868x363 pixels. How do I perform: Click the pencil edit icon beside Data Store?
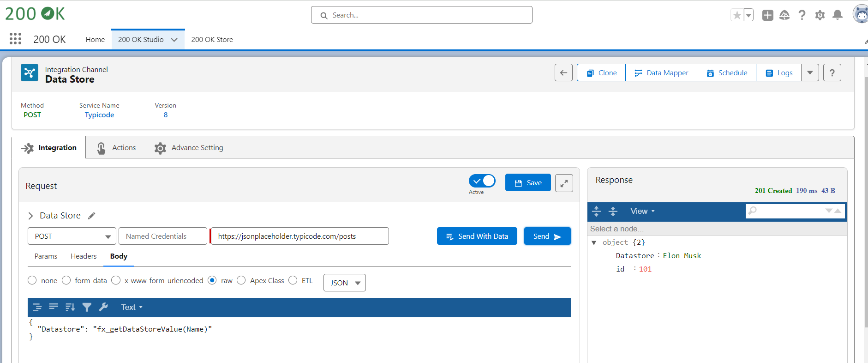point(92,216)
